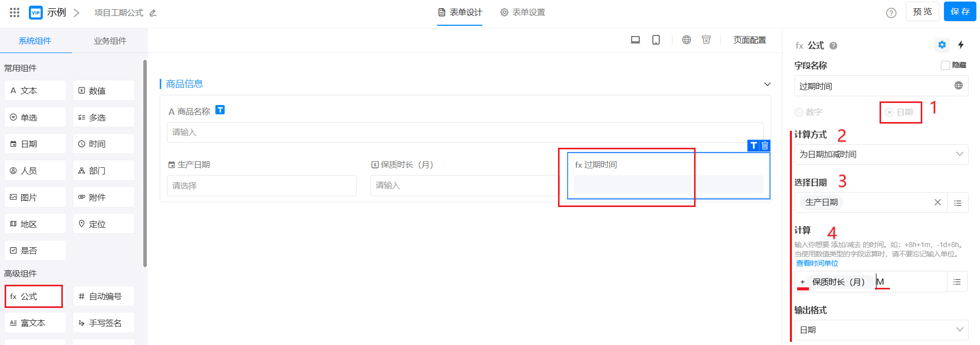Open the lightning bolt events panel

click(x=961, y=45)
